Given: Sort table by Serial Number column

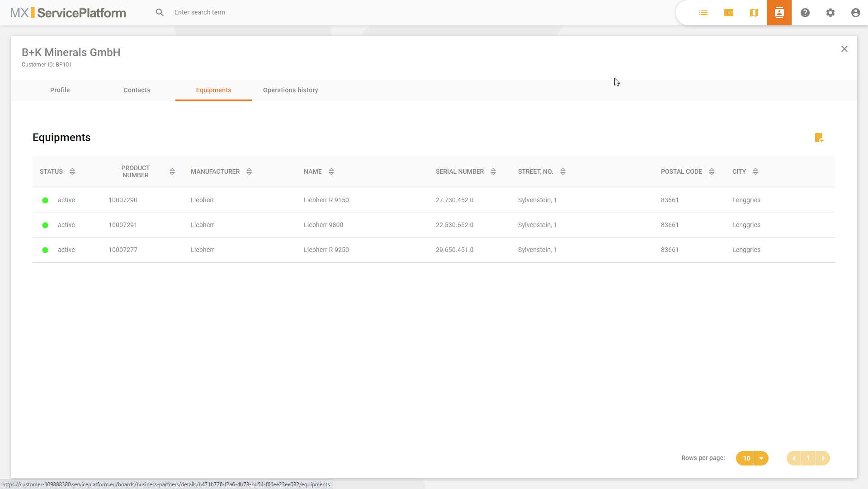Looking at the screenshot, I should (x=493, y=171).
